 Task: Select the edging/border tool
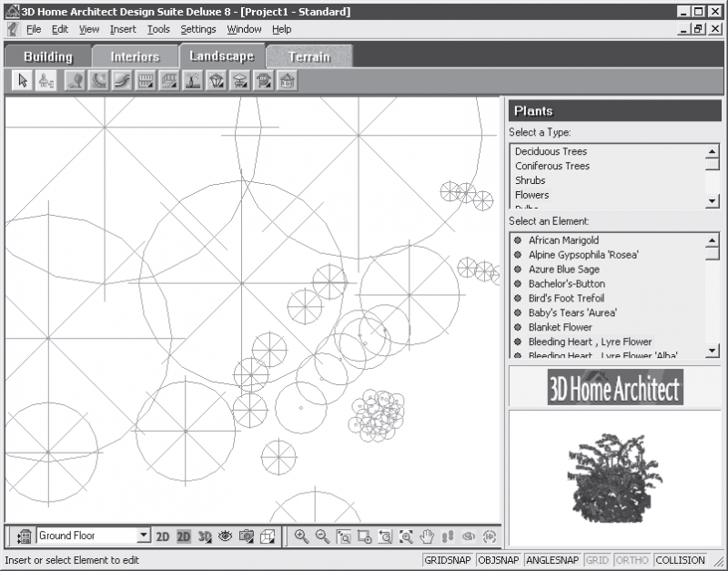click(x=99, y=81)
